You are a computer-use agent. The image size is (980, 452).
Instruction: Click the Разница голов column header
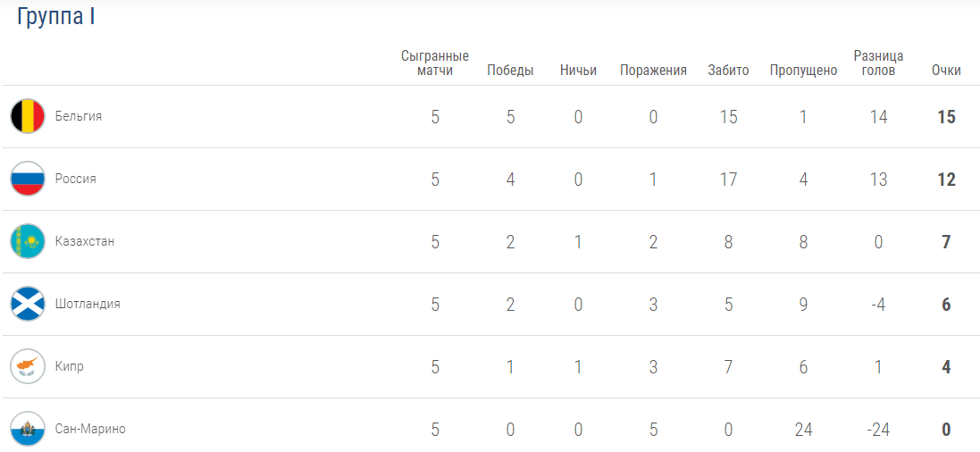click(x=878, y=63)
